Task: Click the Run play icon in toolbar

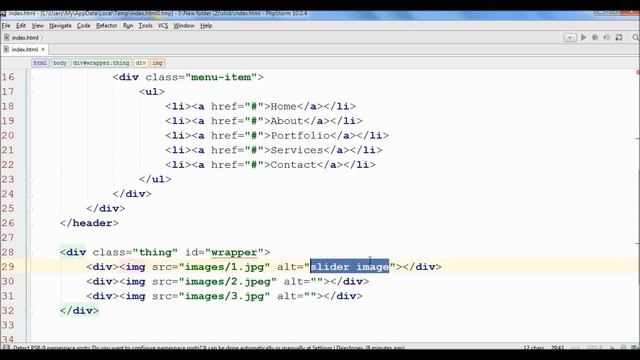Action: click(583, 37)
